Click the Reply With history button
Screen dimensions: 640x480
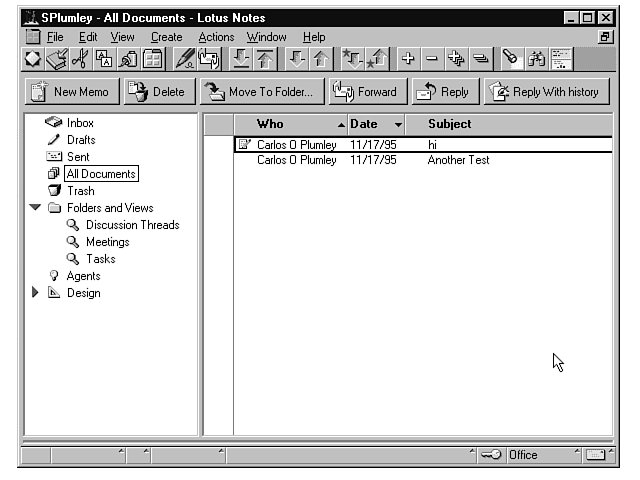click(x=544, y=92)
